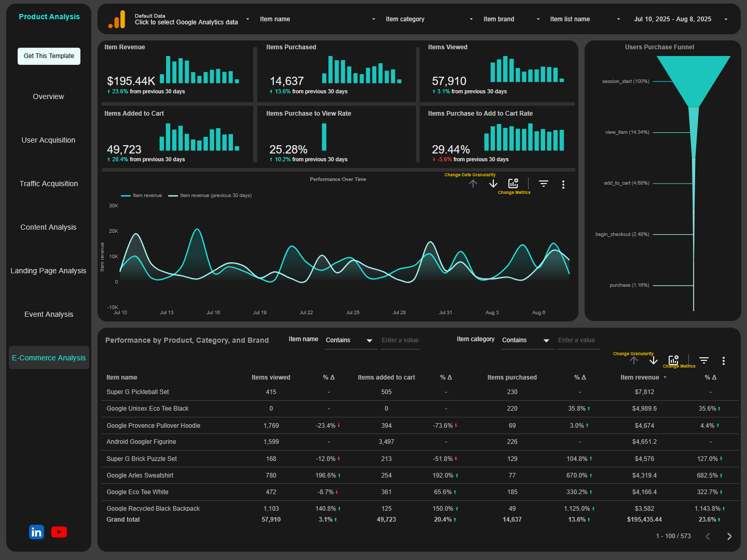
Task: Open more options menu on Performance Over Time chart
Action: 563,184
